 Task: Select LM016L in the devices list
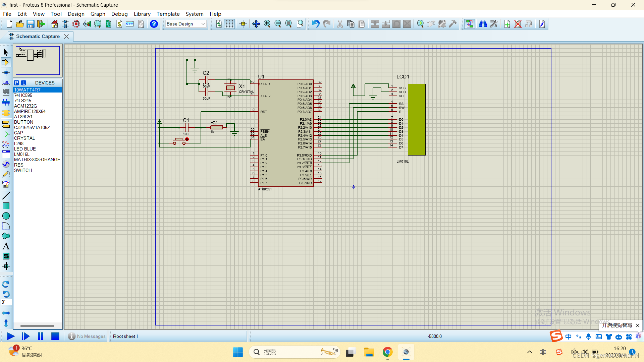[x=21, y=154]
